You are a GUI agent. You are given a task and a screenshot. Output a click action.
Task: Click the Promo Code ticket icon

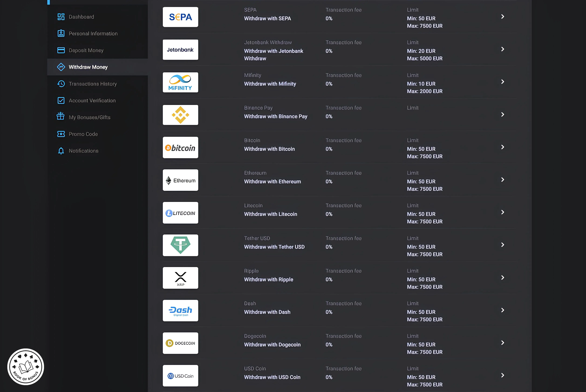(61, 134)
